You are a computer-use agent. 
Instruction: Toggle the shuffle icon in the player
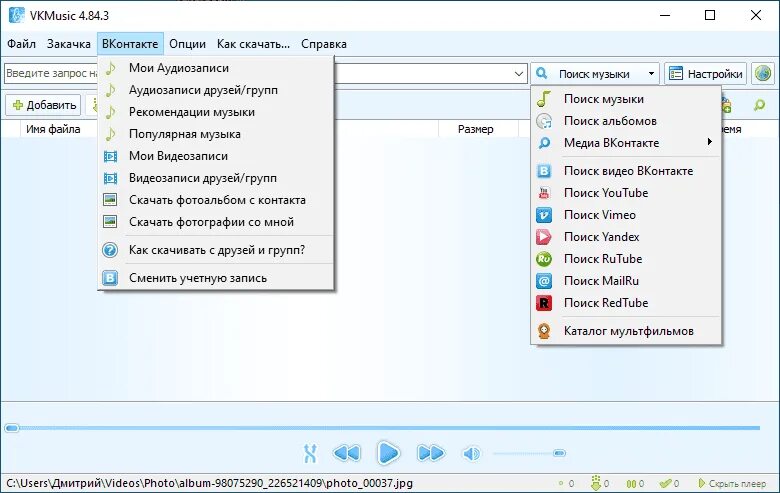pyautogui.click(x=310, y=453)
